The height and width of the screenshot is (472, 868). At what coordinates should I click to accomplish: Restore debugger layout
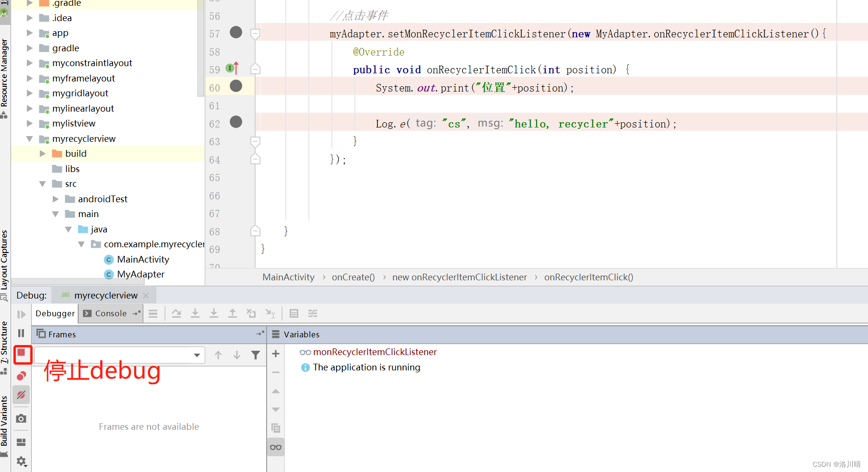(x=21, y=442)
